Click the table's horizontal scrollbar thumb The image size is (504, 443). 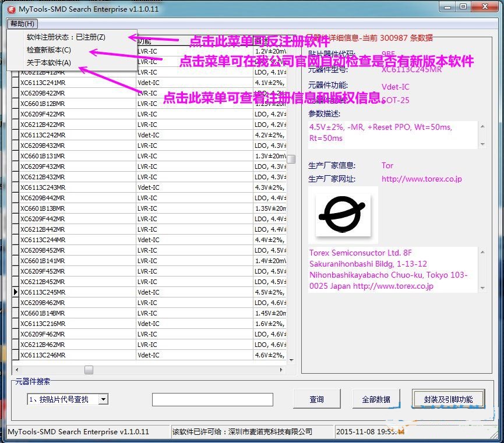[x=89, y=370]
